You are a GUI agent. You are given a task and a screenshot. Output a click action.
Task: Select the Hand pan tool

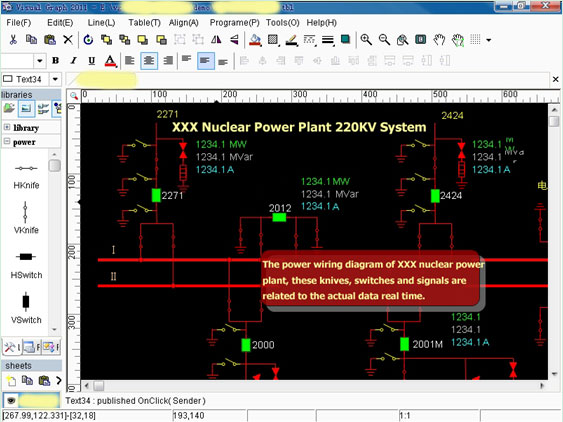click(x=439, y=40)
